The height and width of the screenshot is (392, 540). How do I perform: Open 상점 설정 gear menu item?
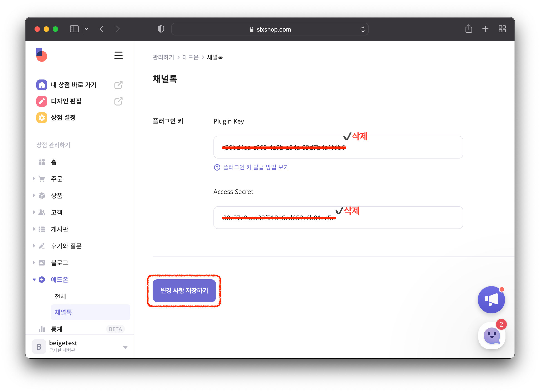63,118
